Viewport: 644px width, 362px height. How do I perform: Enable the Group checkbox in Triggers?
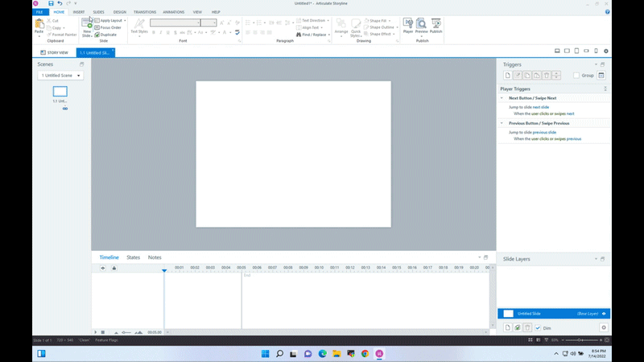(x=576, y=76)
